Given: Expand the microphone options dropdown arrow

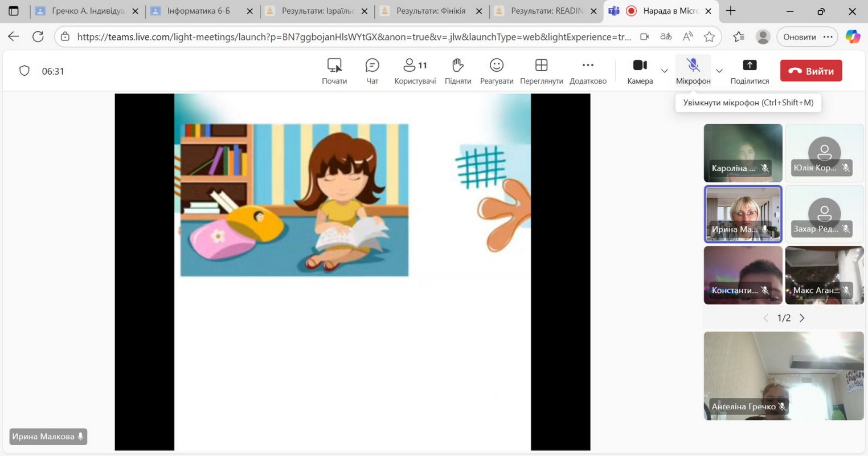Looking at the screenshot, I should [719, 71].
